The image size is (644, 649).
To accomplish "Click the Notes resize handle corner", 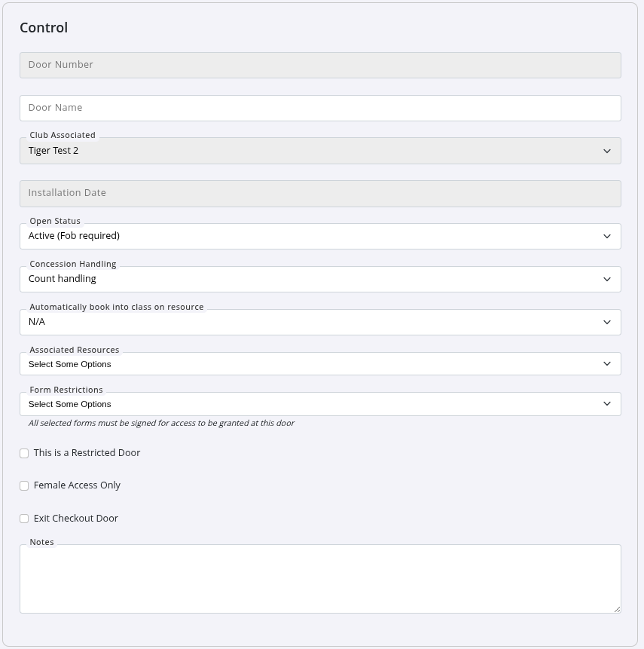I will point(617,609).
